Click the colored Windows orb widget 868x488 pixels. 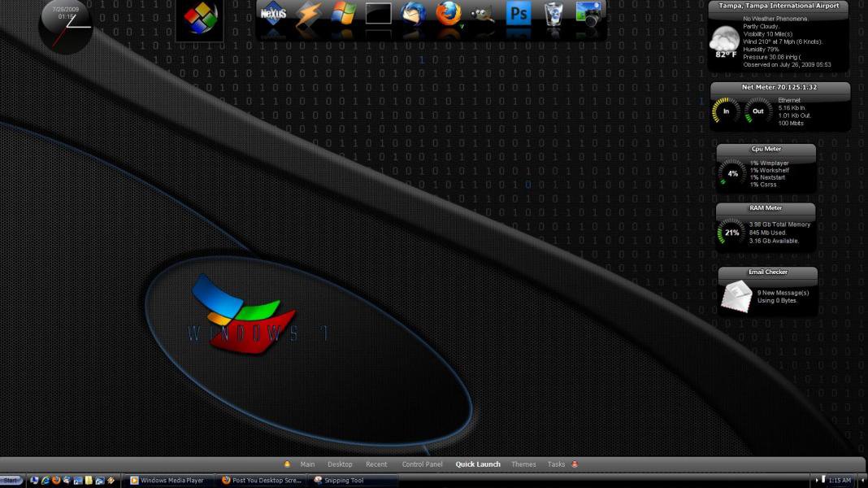(x=200, y=18)
